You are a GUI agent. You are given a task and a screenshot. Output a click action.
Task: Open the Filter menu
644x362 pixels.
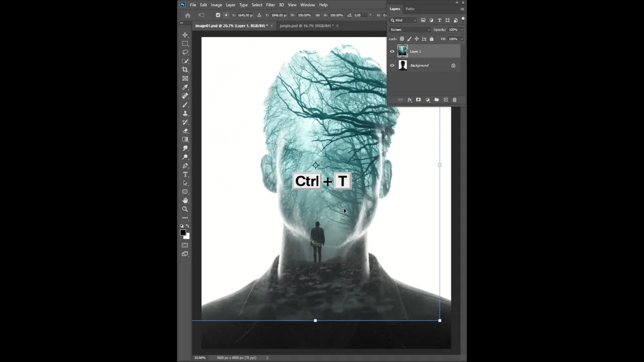(270, 5)
